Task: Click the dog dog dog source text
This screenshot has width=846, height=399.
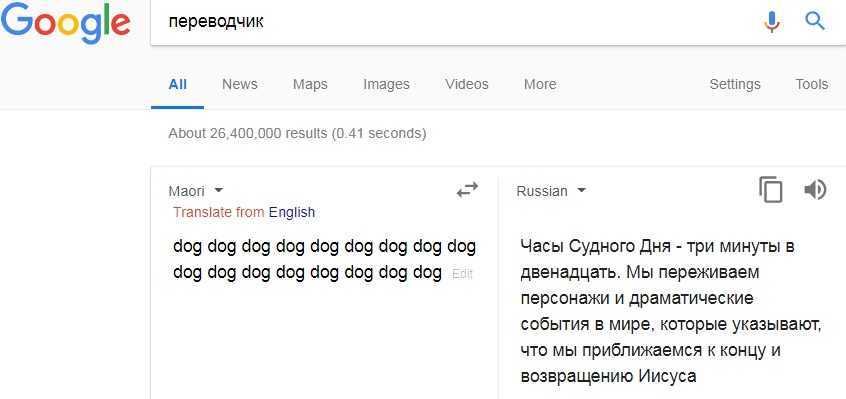Action: [324, 260]
